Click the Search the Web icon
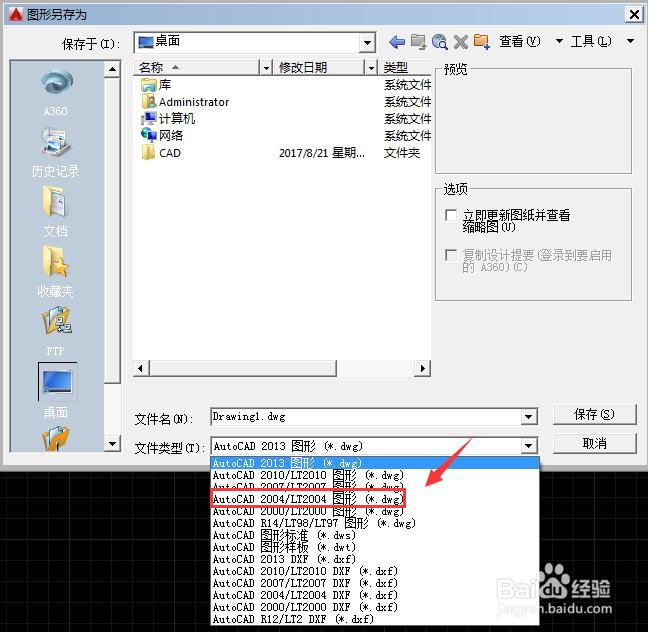 pyautogui.click(x=439, y=42)
